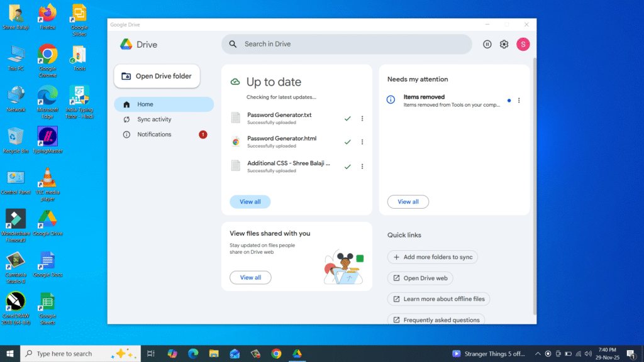This screenshot has height=362, width=644.
Task: Show hidden system tray icons
Action: pyautogui.click(x=537, y=354)
